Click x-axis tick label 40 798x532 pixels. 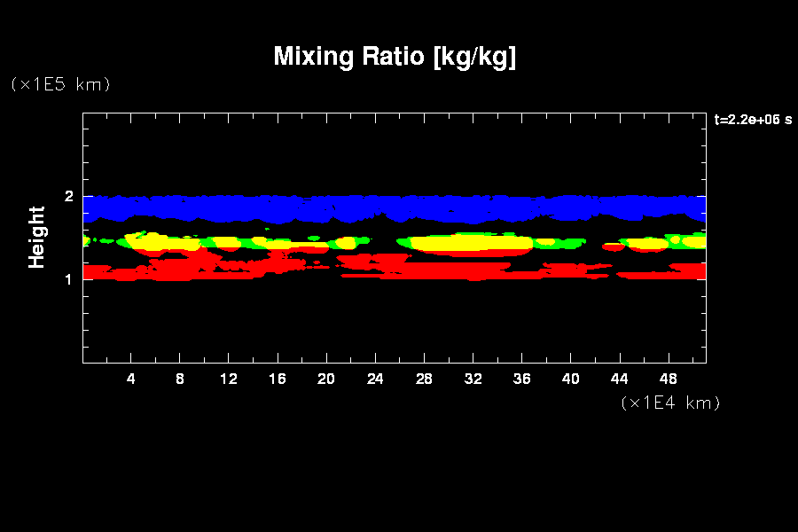pyautogui.click(x=570, y=379)
